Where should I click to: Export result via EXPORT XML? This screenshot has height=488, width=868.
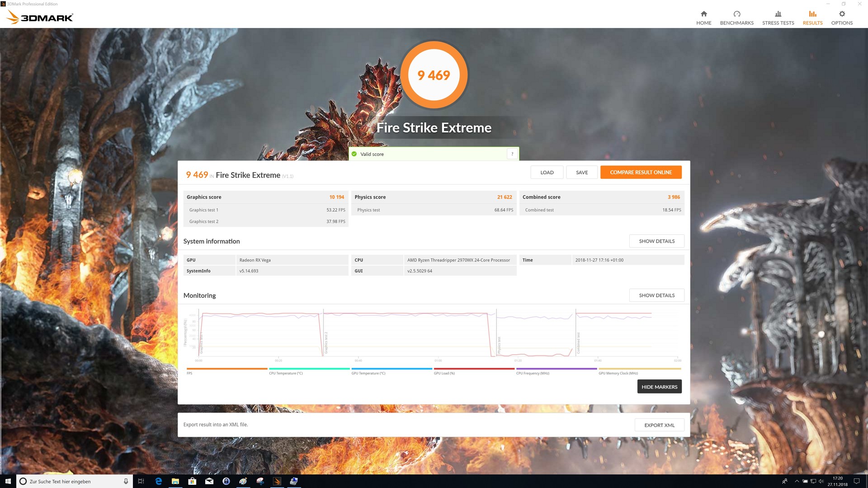659,425
